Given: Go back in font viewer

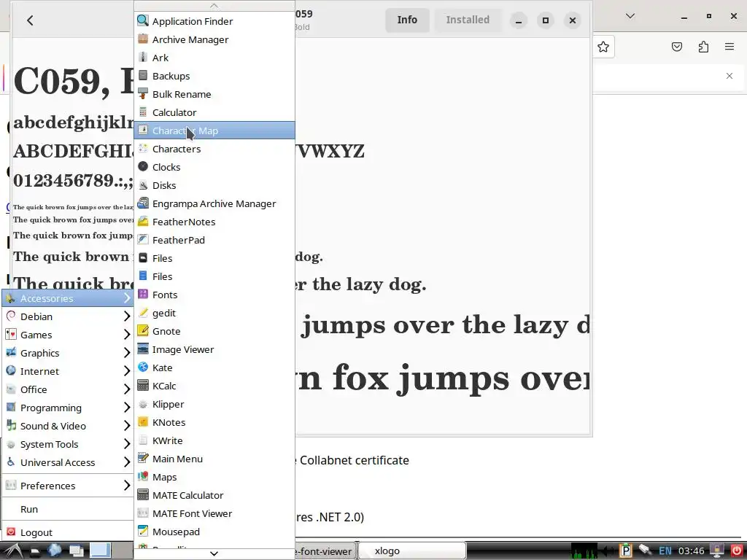Looking at the screenshot, I should (30, 20).
